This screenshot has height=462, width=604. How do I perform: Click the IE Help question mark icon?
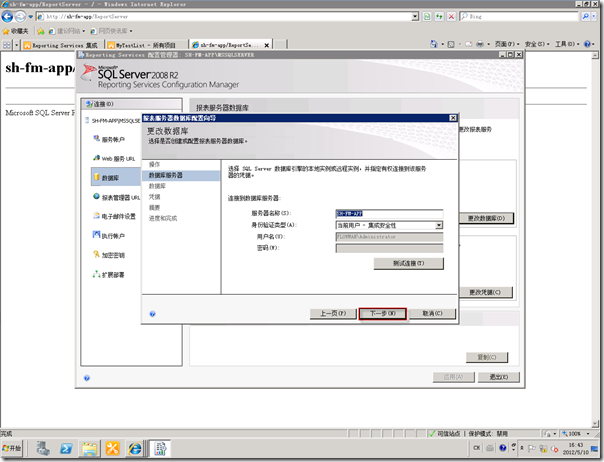tap(587, 44)
